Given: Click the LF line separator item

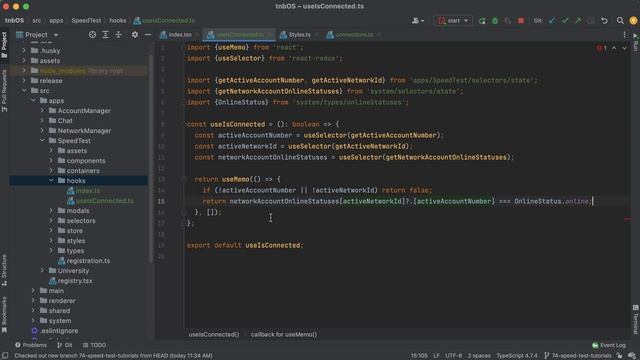Looking at the screenshot, I should (436, 356).
